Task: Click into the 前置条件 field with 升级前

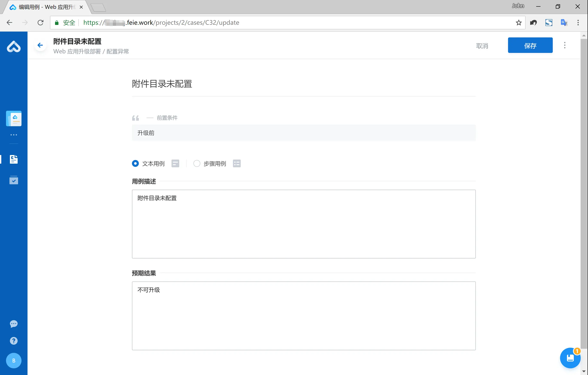Action: coord(303,133)
